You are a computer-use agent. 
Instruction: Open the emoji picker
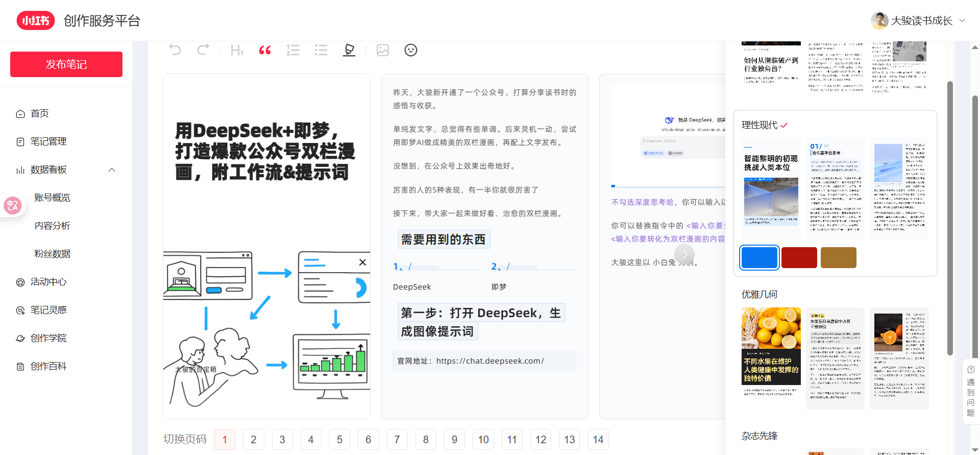coord(411,50)
